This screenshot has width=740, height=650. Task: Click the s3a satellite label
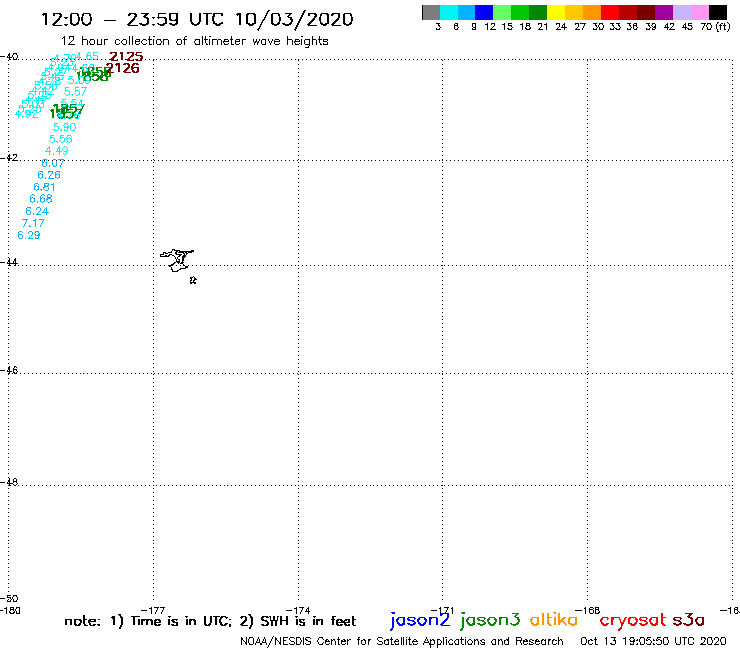[689, 620]
